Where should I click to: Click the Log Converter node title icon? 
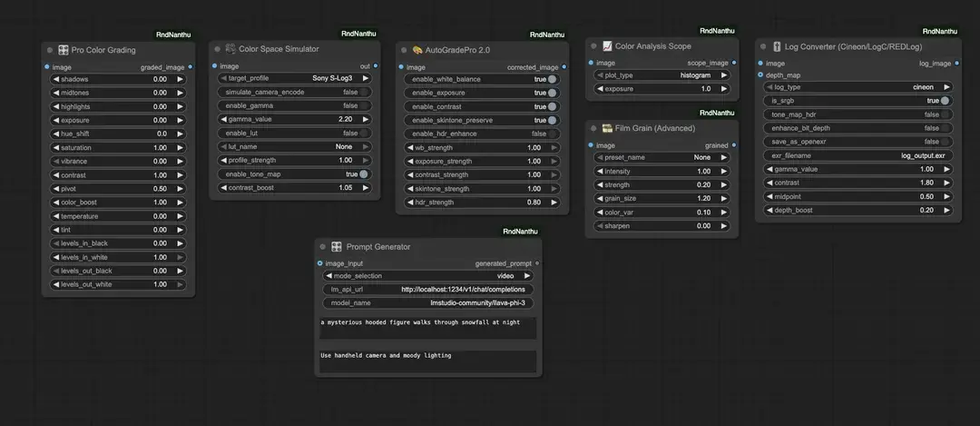click(778, 45)
